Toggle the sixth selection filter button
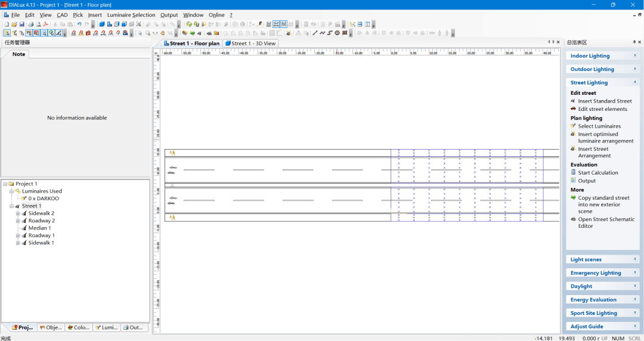 (x=44, y=33)
